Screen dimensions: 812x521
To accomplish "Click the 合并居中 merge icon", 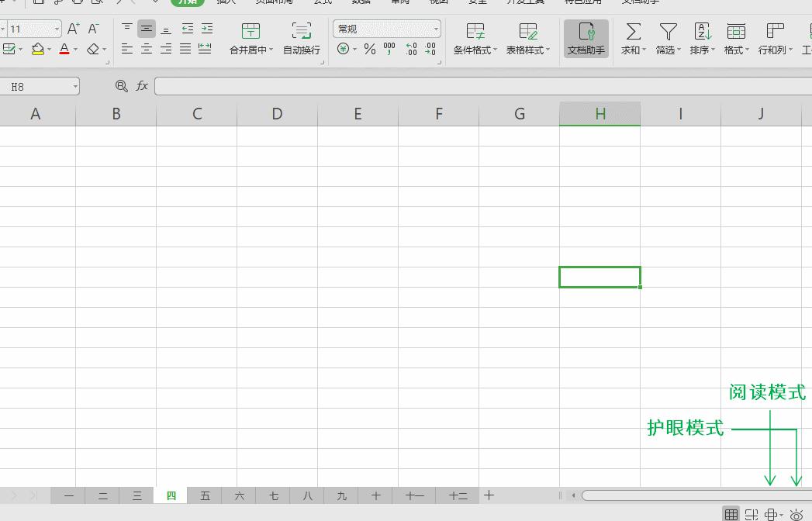I will (x=251, y=31).
